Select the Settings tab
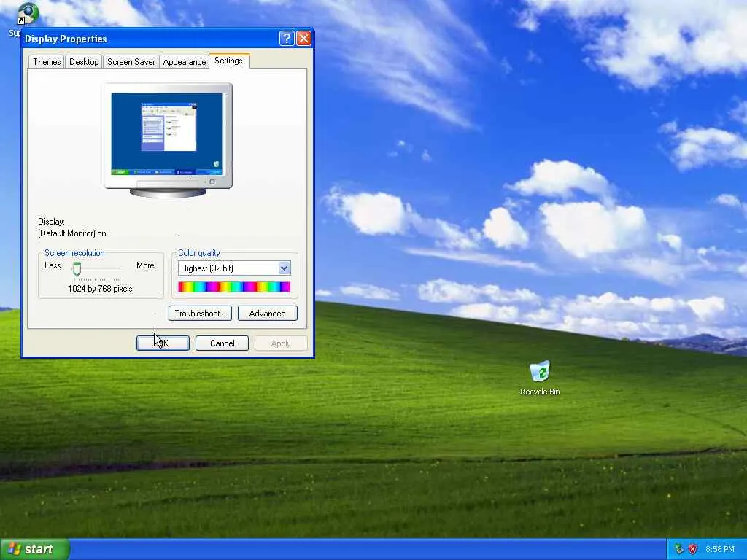Screen dimensions: 747x560 coord(228,61)
